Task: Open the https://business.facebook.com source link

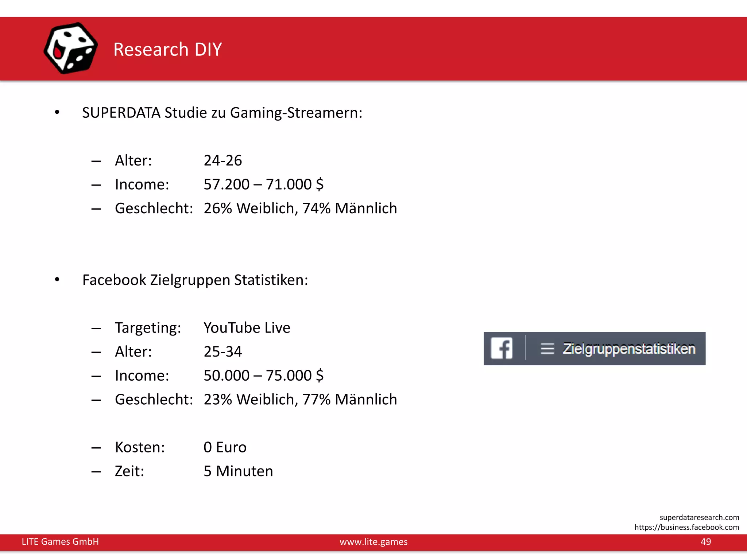Action: [686, 527]
